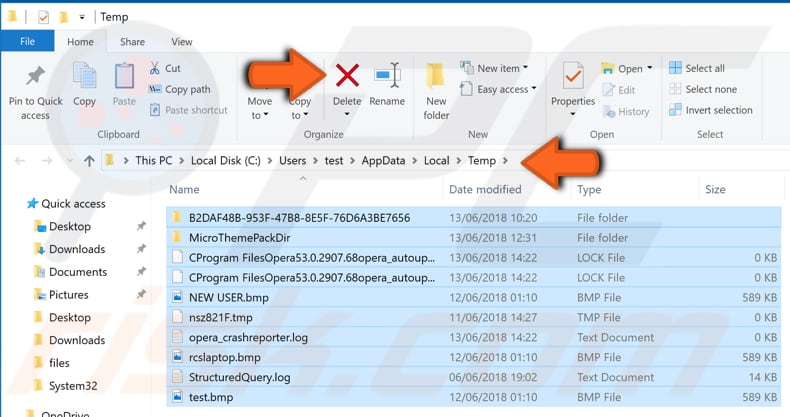Click the Pin to Quick access icon

point(35,77)
